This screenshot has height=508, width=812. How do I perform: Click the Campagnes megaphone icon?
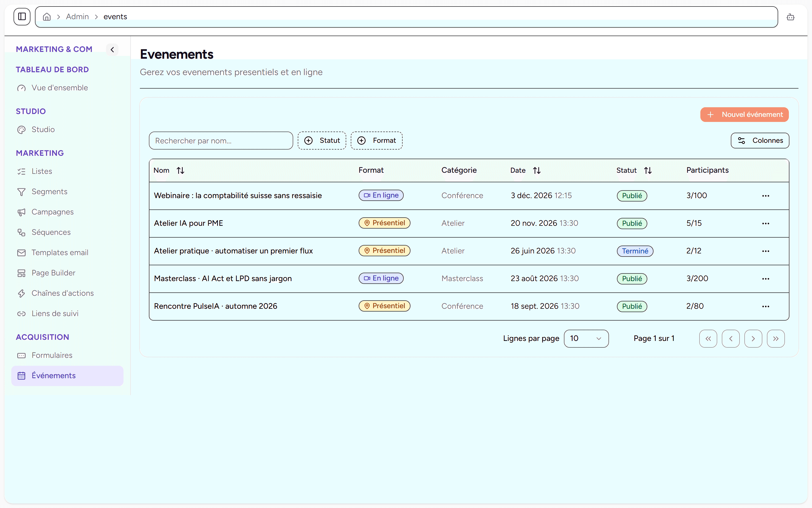click(x=21, y=212)
